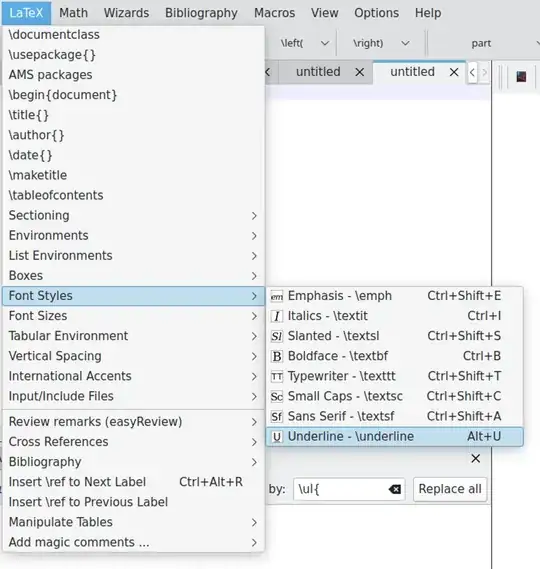The height and width of the screenshot is (569, 540).
Task: Insert \maketitle command
Action: [134, 176]
